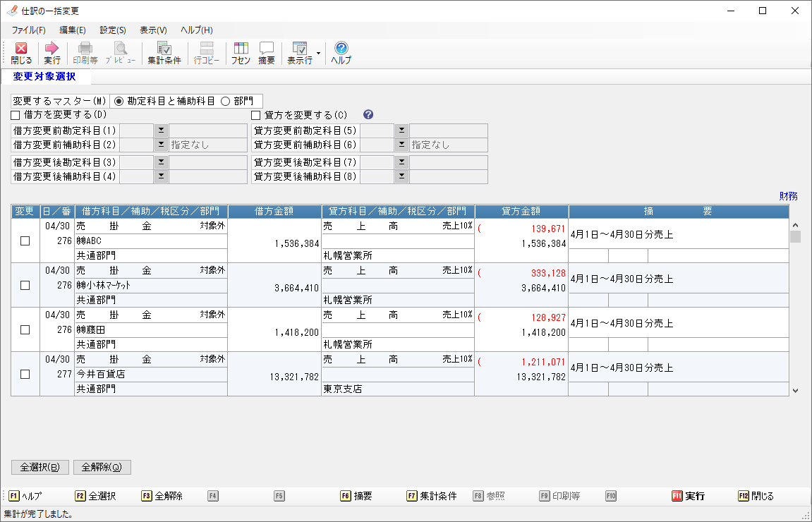Click the F2 全選択 function key
Screen dimensions: 812x522
[x=95, y=496]
